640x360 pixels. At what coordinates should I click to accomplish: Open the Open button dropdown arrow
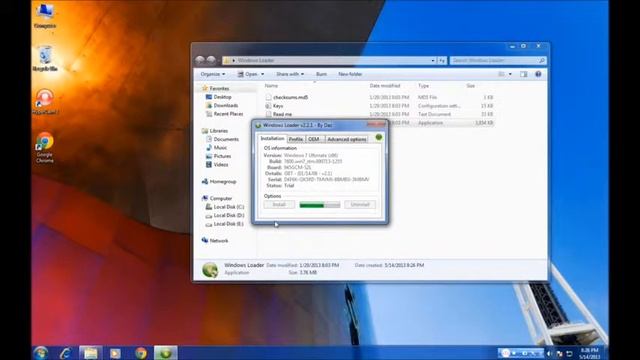point(262,74)
